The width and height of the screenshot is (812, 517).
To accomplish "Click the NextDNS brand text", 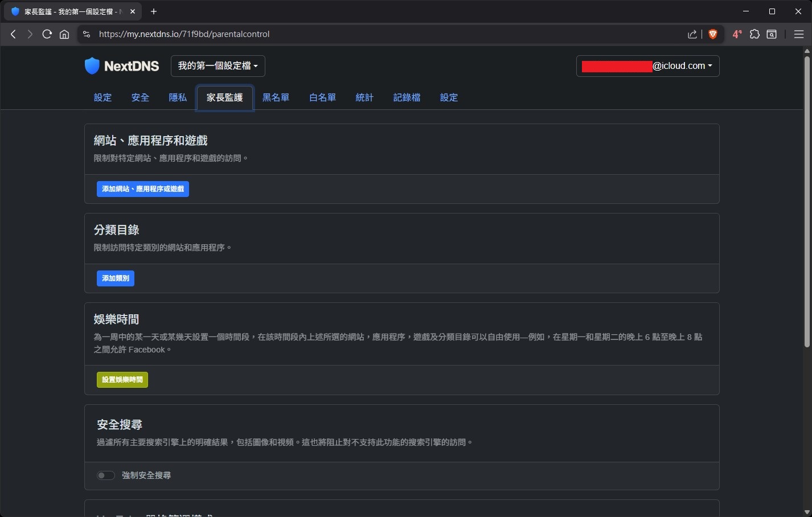I will [132, 66].
